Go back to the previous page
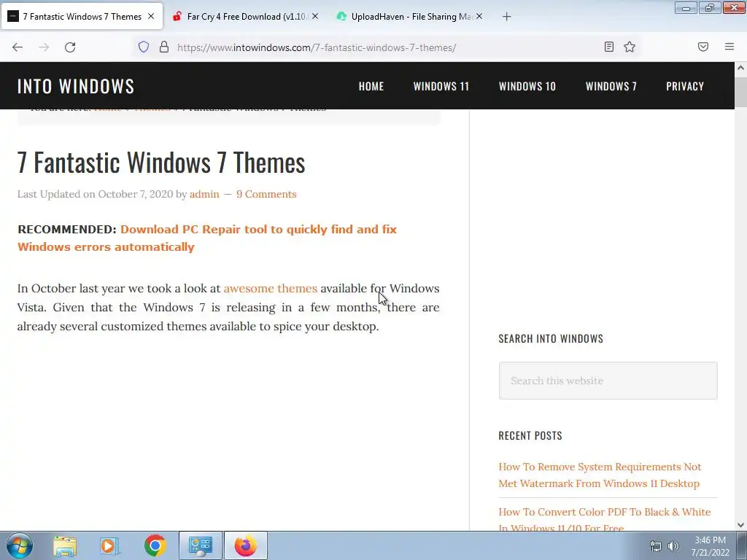Screen dimensions: 747x560 tap(18, 47)
